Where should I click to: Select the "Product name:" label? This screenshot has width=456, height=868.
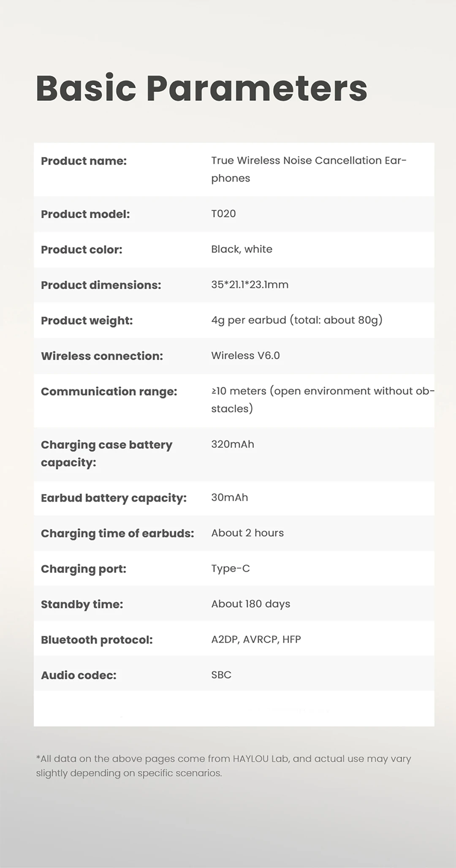point(84,161)
